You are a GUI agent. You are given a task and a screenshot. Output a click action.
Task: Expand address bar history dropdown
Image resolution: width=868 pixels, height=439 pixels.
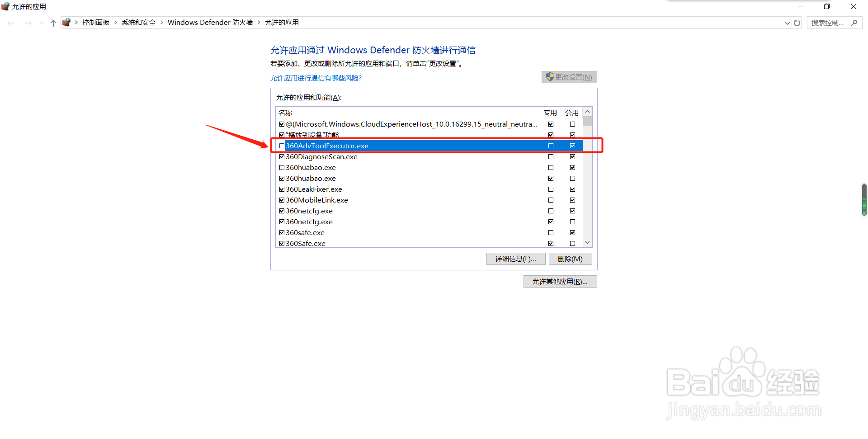(x=788, y=23)
